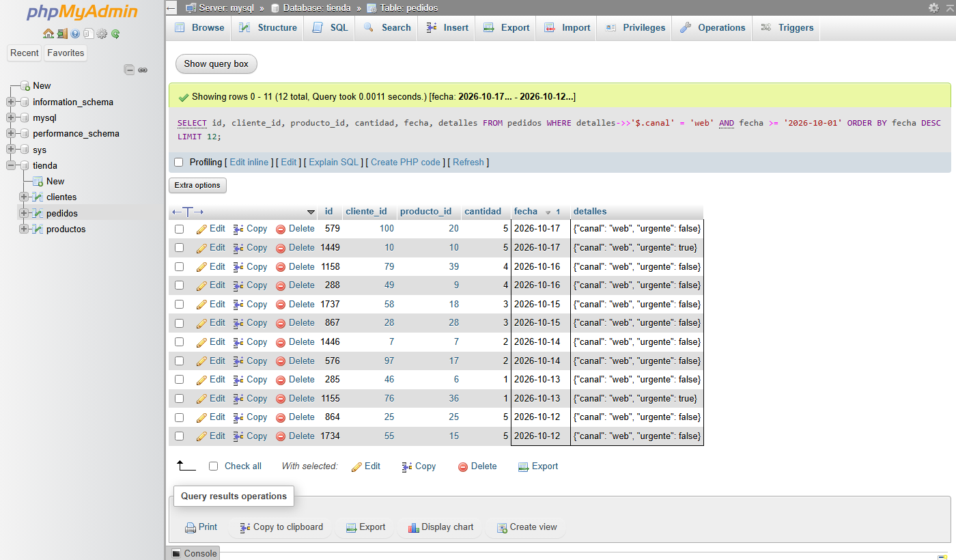Select the checkbox for row id 1446

(x=180, y=342)
